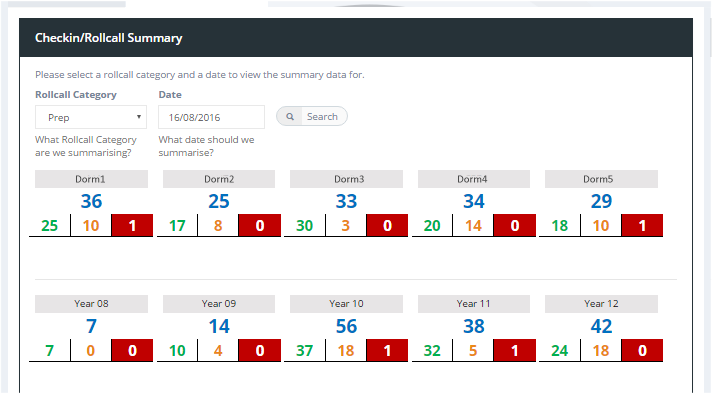
Task: Click the Year 09 total of 14
Action: (219, 326)
